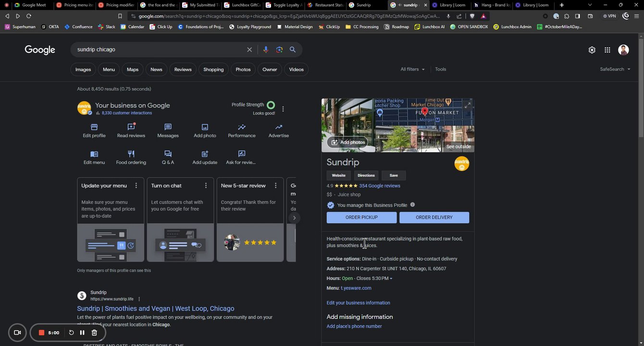This screenshot has width=644, height=346.
Task: Clear the search box with X
Action: (x=249, y=49)
